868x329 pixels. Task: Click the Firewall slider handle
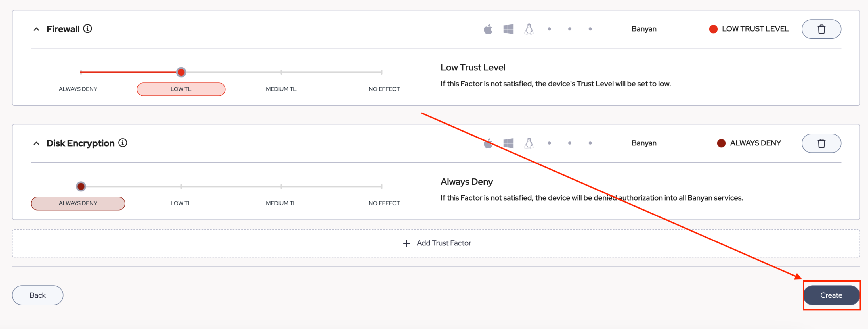(181, 72)
